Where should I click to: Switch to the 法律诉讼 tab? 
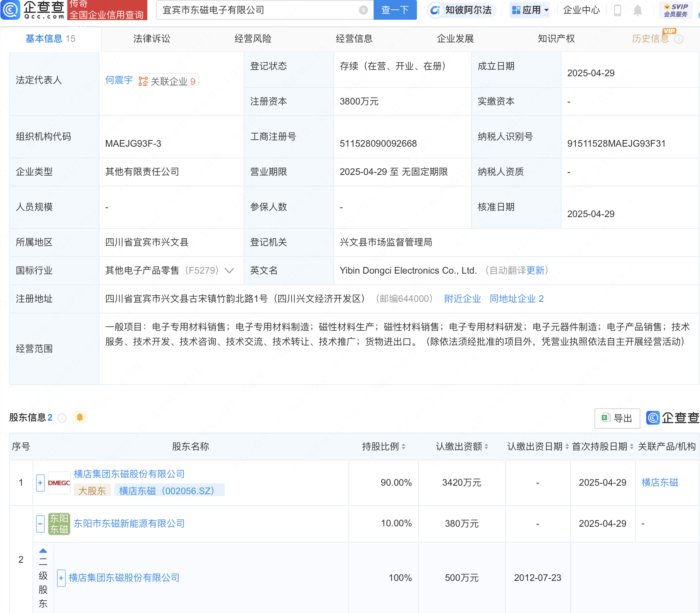tap(152, 39)
